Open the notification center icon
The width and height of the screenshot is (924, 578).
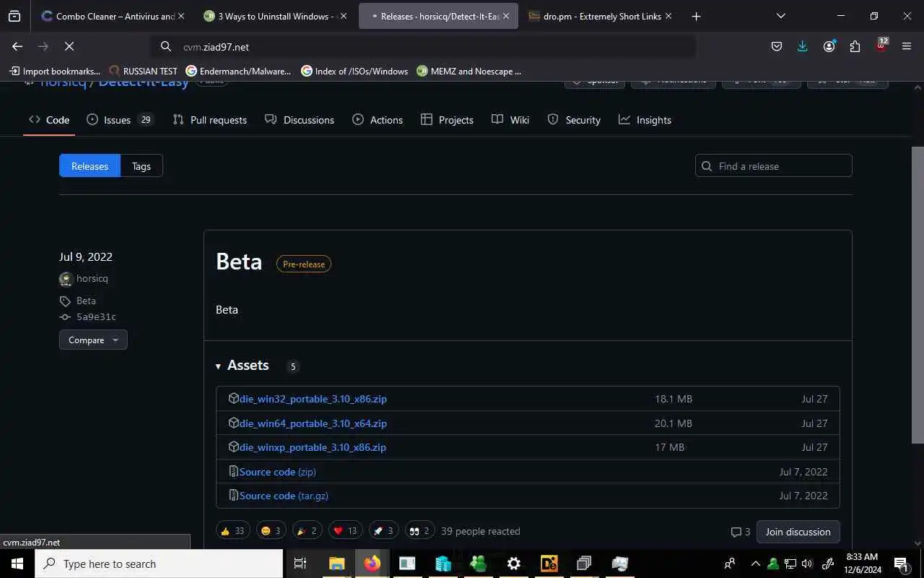click(x=901, y=564)
